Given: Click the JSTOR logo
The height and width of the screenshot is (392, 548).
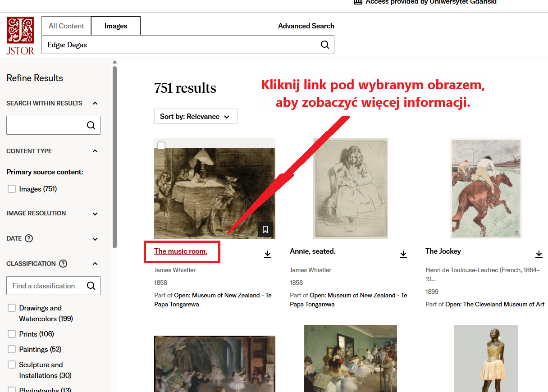Looking at the screenshot, I should point(20,36).
